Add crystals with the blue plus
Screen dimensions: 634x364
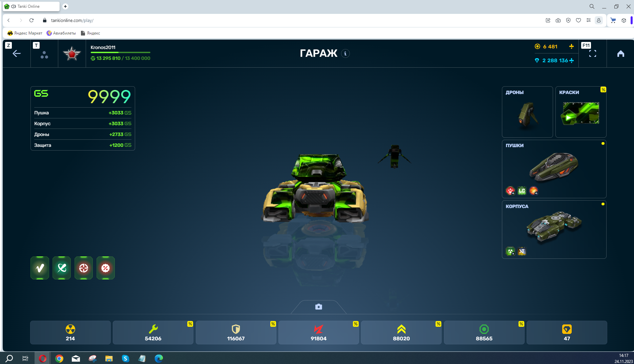pos(572,61)
